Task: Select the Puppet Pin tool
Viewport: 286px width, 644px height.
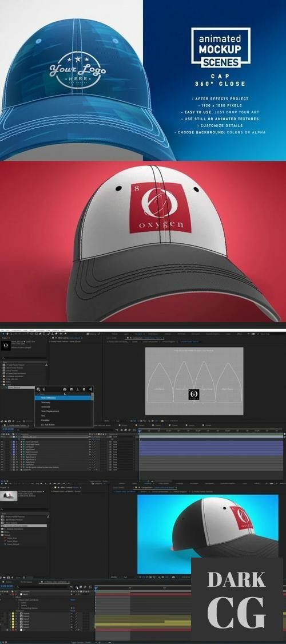Action: point(65,334)
